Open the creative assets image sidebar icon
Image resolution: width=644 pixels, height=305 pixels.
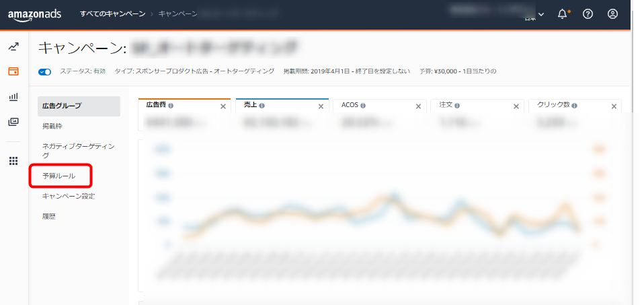click(x=13, y=122)
